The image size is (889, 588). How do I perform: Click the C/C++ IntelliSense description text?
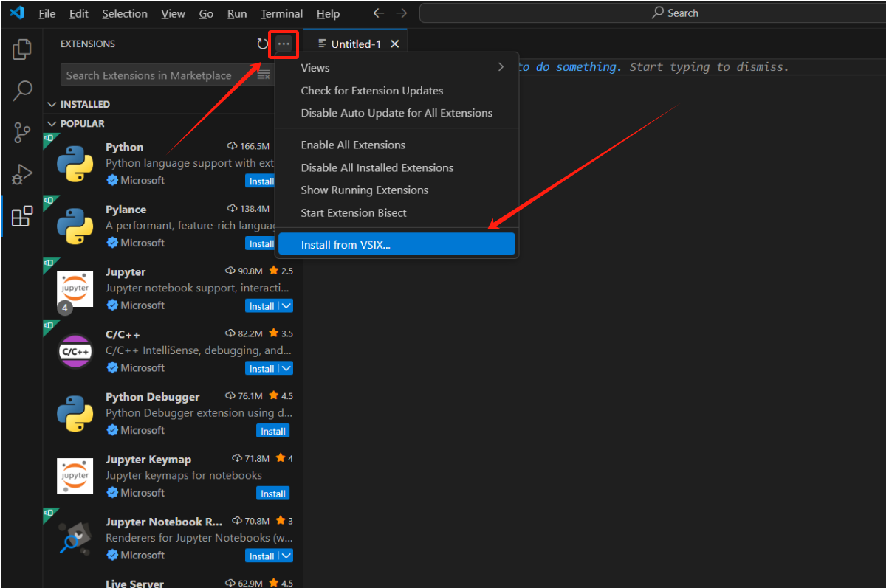click(x=199, y=350)
